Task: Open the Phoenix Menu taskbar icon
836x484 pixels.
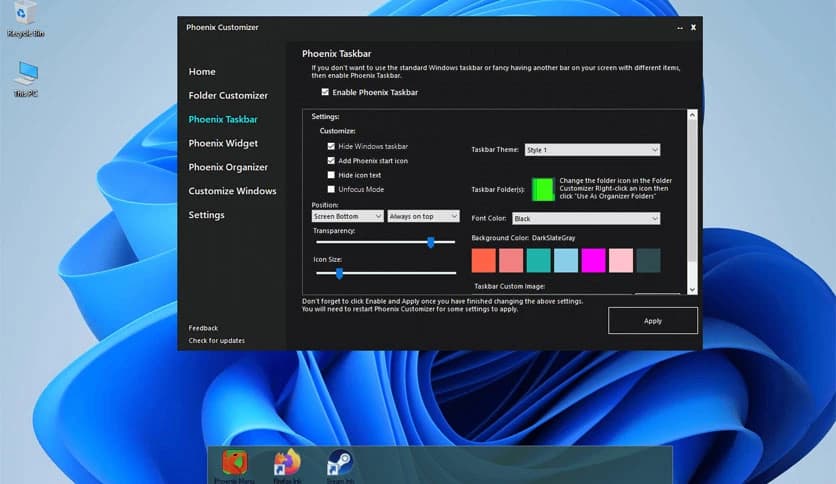Action: pos(235,463)
